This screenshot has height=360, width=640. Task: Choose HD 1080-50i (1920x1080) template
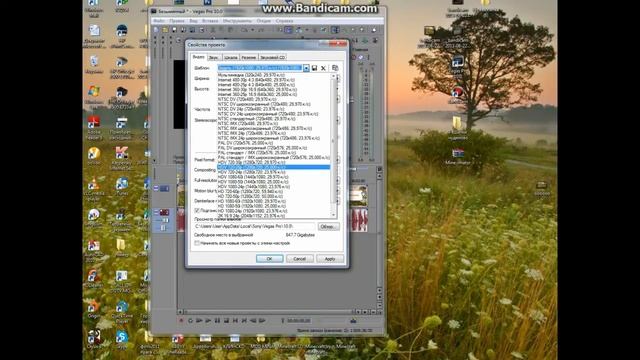tap(273, 206)
